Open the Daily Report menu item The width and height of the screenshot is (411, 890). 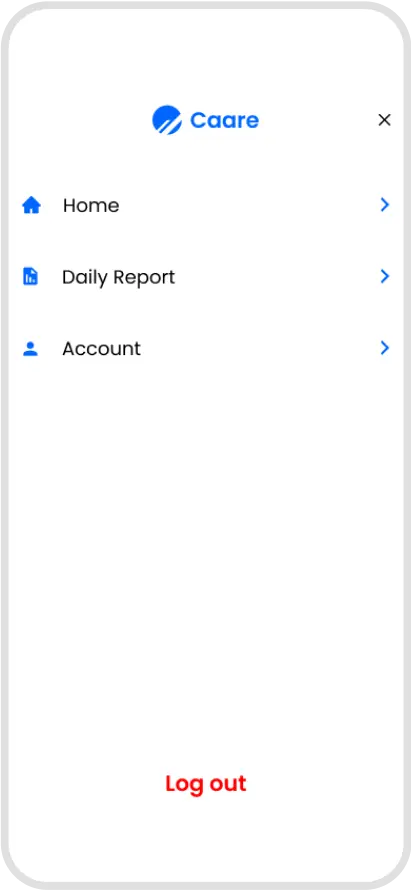point(206,276)
